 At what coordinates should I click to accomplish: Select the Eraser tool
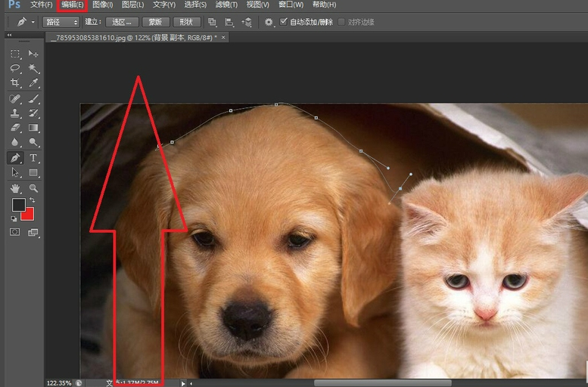click(15, 128)
